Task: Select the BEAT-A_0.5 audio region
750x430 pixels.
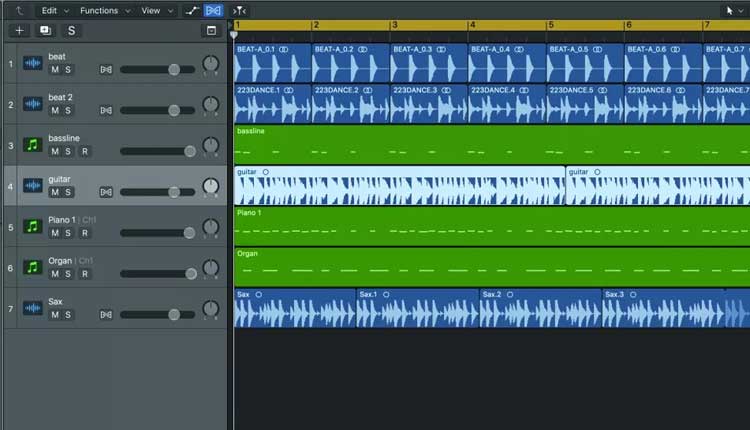Action: 585,63
